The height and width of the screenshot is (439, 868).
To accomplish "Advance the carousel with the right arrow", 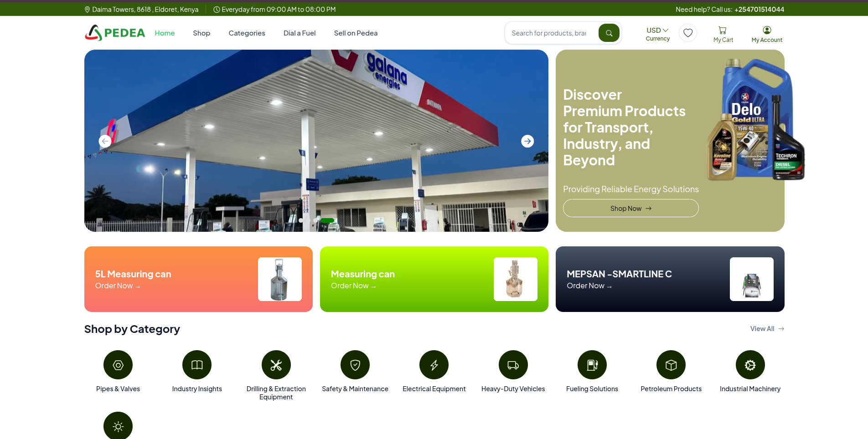I will coord(527,141).
